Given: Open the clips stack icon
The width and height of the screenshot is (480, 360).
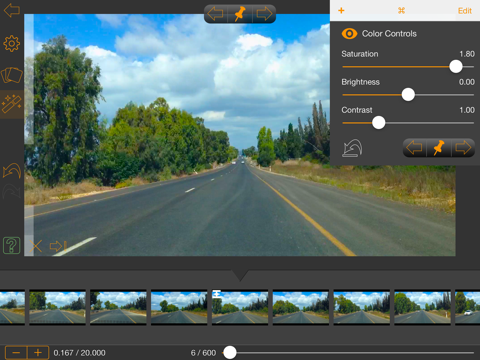Looking at the screenshot, I should pos(12,75).
